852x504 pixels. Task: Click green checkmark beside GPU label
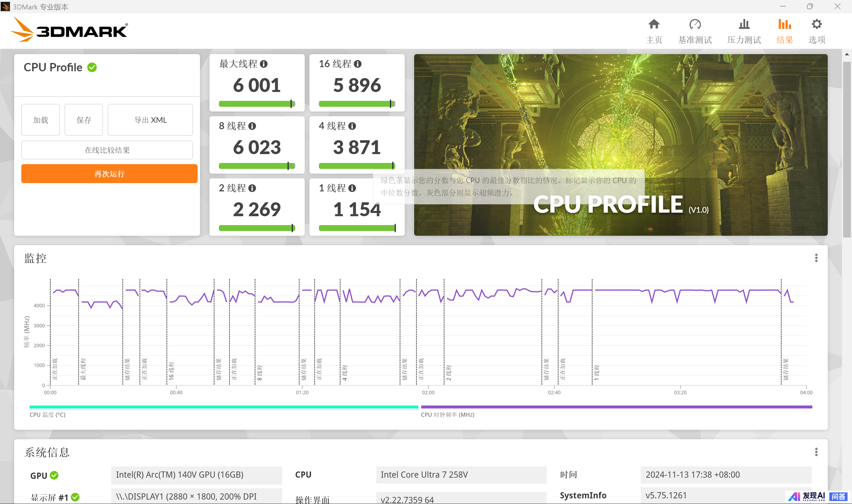[x=54, y=475]
